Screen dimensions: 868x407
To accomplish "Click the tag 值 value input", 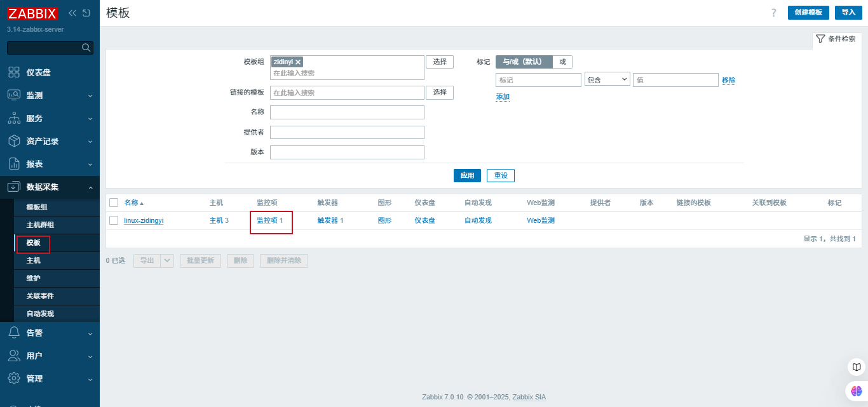I will point(675,80).
